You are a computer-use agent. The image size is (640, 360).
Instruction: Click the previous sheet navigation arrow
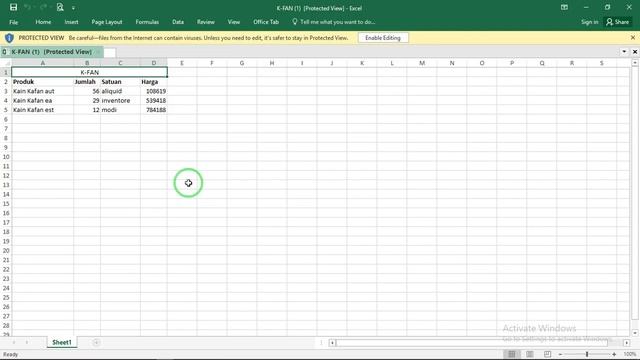(x=14, y=342)
